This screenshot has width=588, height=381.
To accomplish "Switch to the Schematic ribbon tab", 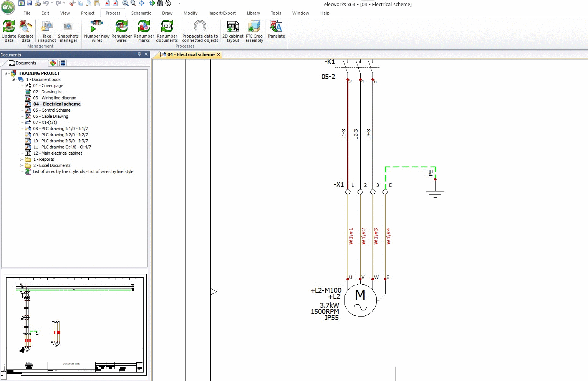I will click(x=141, y=13).
